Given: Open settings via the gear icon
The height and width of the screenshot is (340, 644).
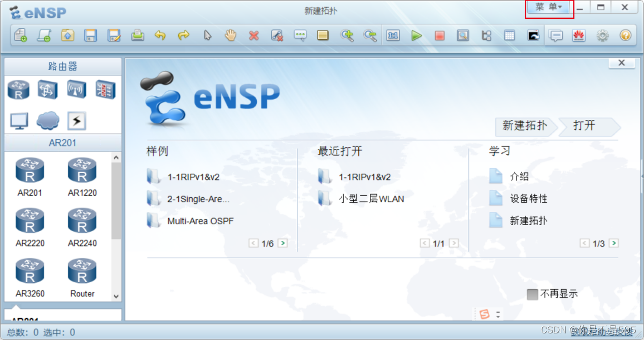Looking at the screenshot, I should 602,36.
